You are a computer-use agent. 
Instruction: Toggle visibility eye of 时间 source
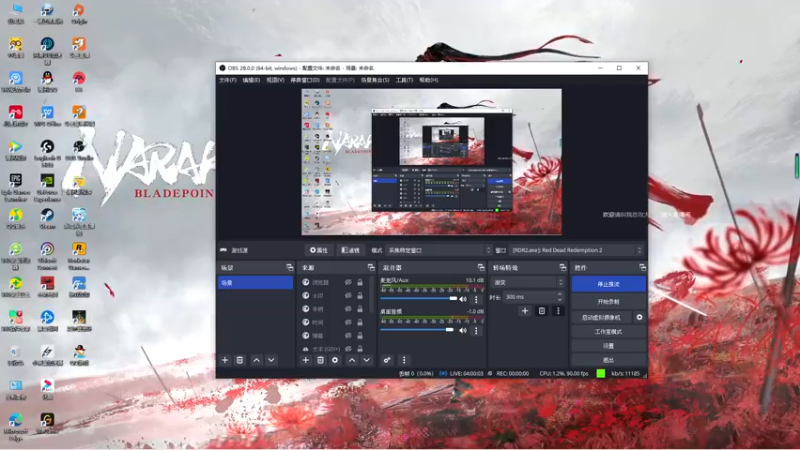[348, 322]
